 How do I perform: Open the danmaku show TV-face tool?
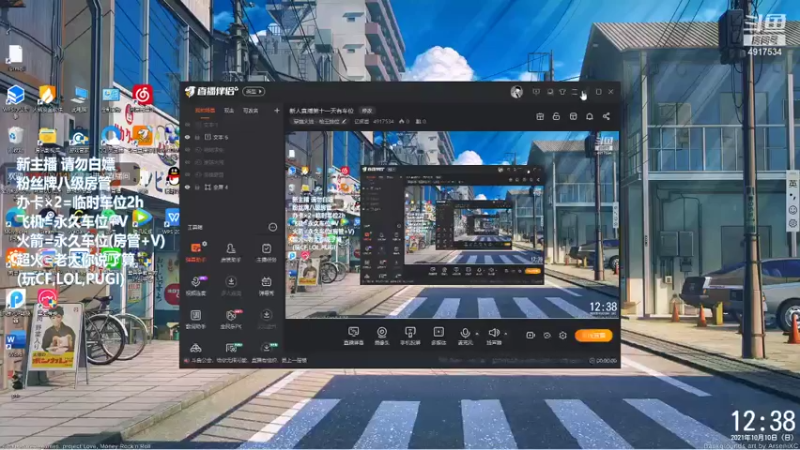pos(266,285)
